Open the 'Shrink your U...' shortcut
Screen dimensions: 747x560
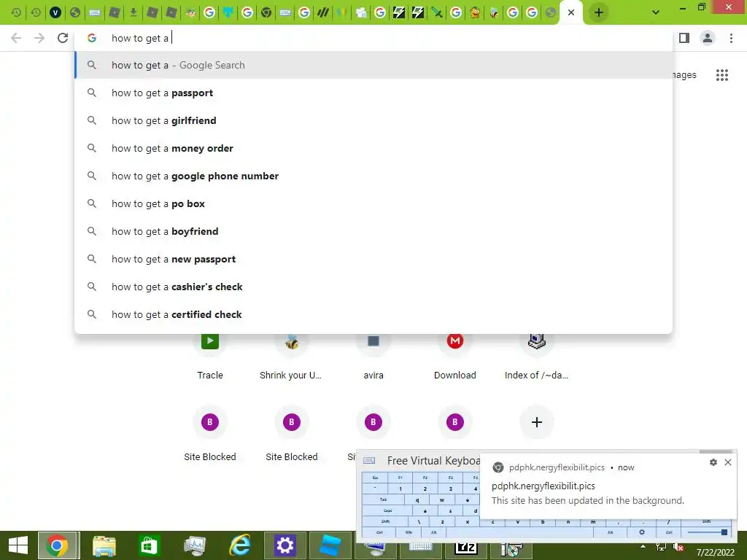click(x=291, y=355)
